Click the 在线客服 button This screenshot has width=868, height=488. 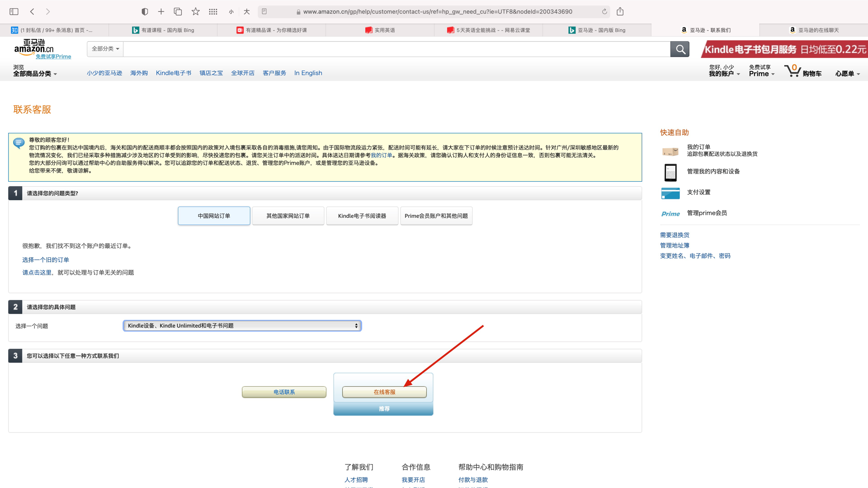click(x=384, y=392)
